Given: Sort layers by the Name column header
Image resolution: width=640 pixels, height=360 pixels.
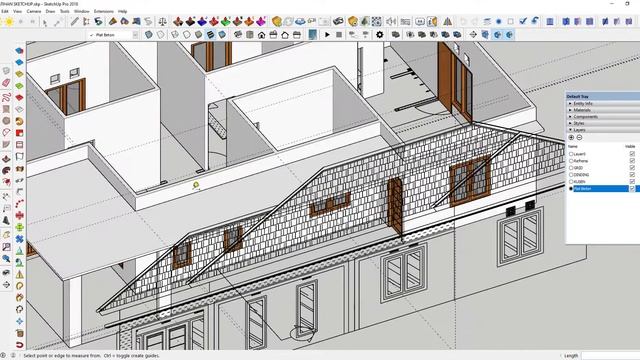Looking at the screenshot, I should (573, 146).
